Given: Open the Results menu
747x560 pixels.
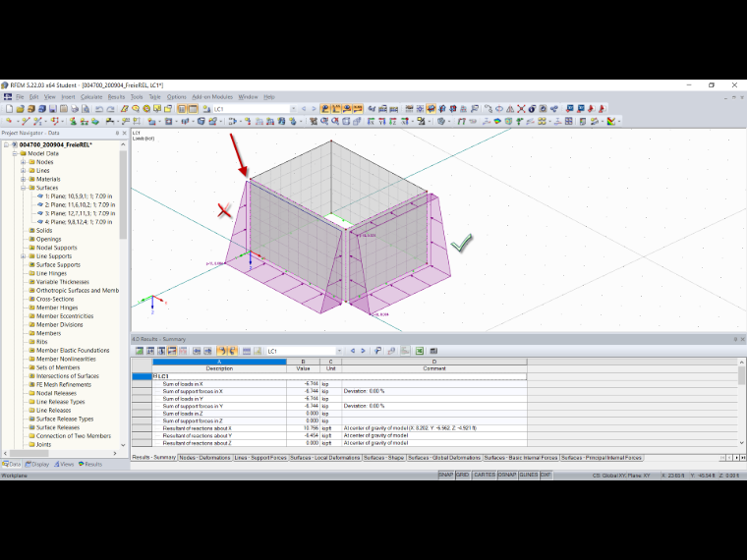Looking at the screenshot, I should [116, 97].
